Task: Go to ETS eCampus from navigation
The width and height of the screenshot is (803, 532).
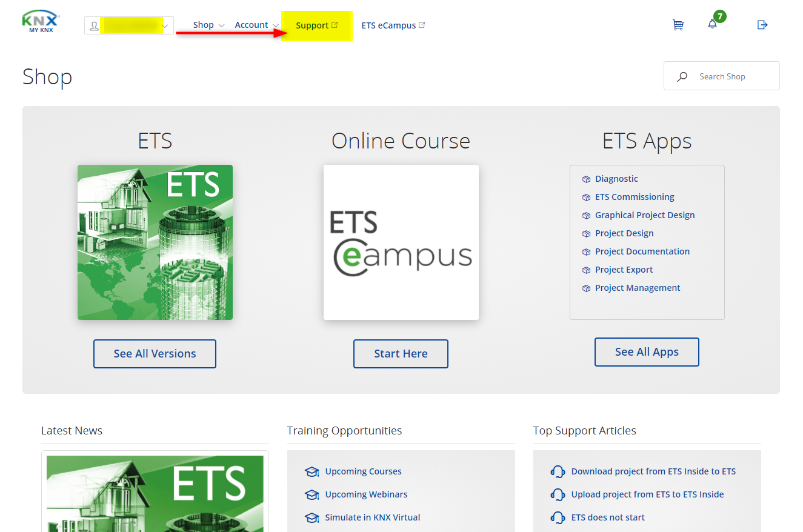Action: coord(393,25)
